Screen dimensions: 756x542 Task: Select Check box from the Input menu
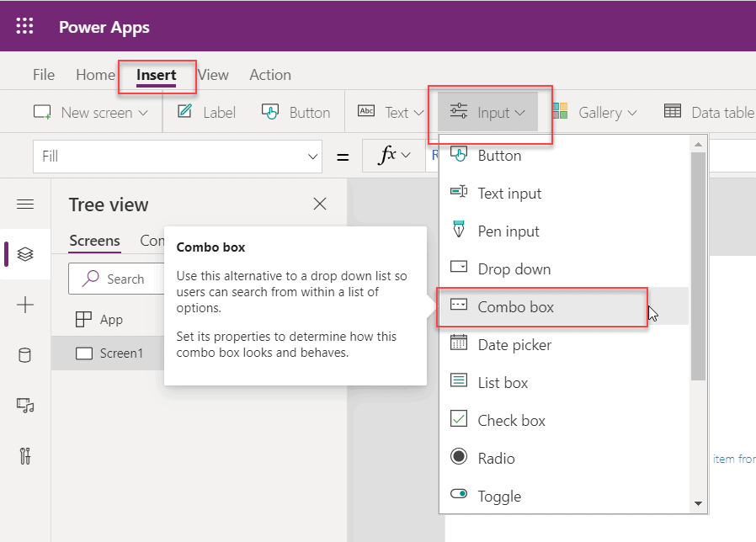(513, 420)
